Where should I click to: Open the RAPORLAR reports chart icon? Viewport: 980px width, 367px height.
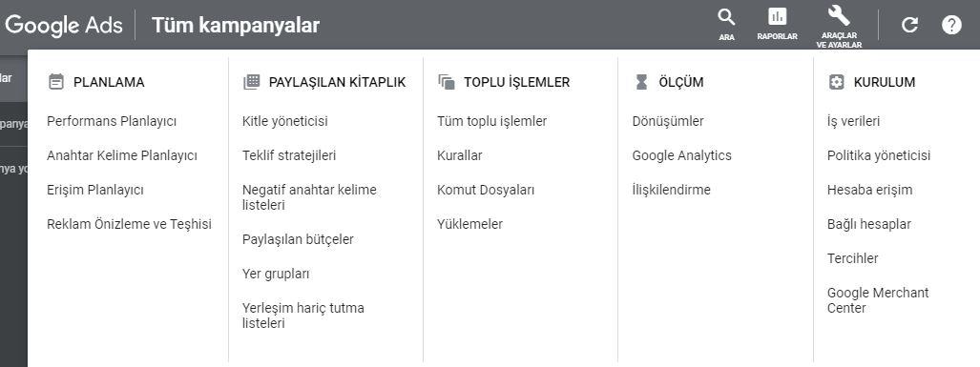(777, 17)
